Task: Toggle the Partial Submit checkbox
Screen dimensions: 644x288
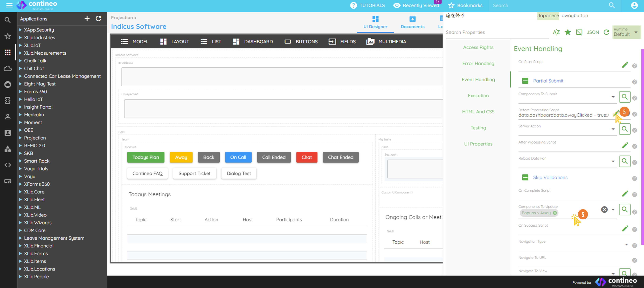Action: 525,81
